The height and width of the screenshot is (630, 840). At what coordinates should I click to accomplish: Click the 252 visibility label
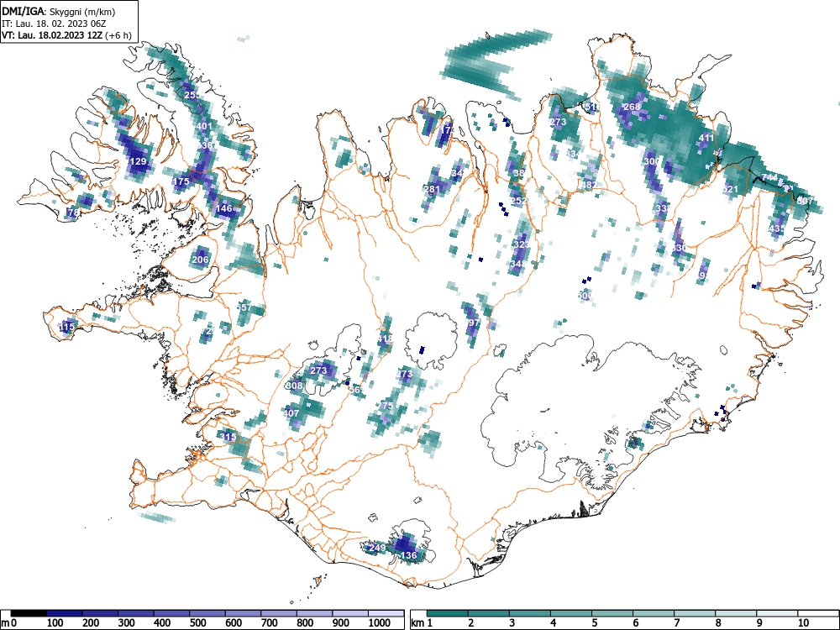pos(518,201)
